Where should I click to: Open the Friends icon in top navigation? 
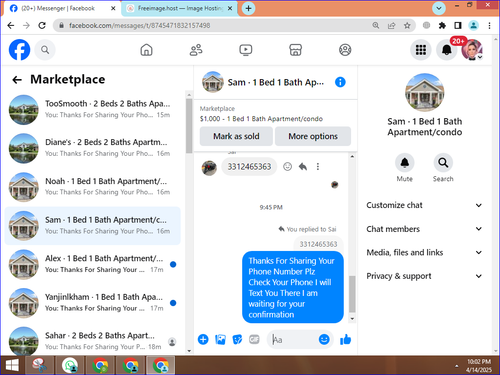pyautogui.click(x=196, y=50)
